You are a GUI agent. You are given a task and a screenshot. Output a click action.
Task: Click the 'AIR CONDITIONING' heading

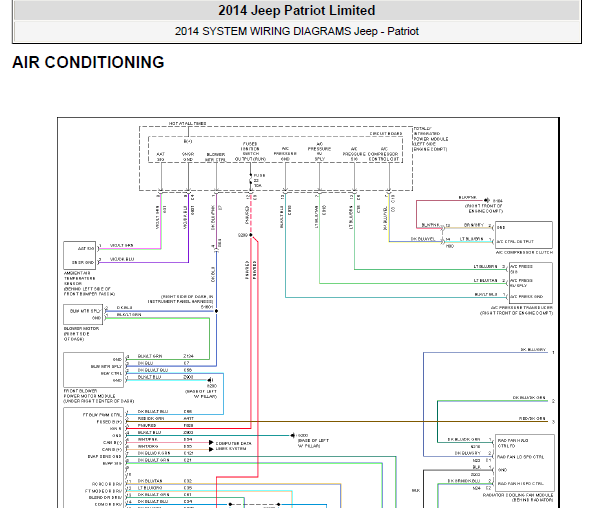tap(88, 62)
